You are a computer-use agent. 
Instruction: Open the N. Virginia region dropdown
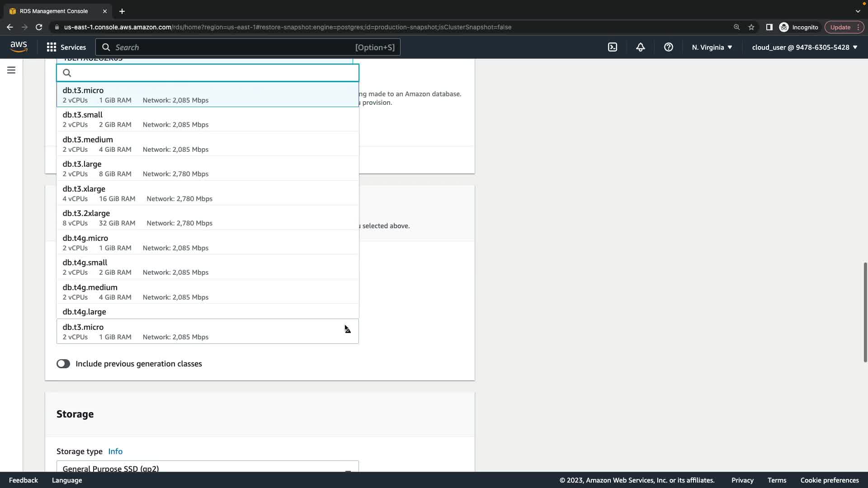click(x=712, y=47)
